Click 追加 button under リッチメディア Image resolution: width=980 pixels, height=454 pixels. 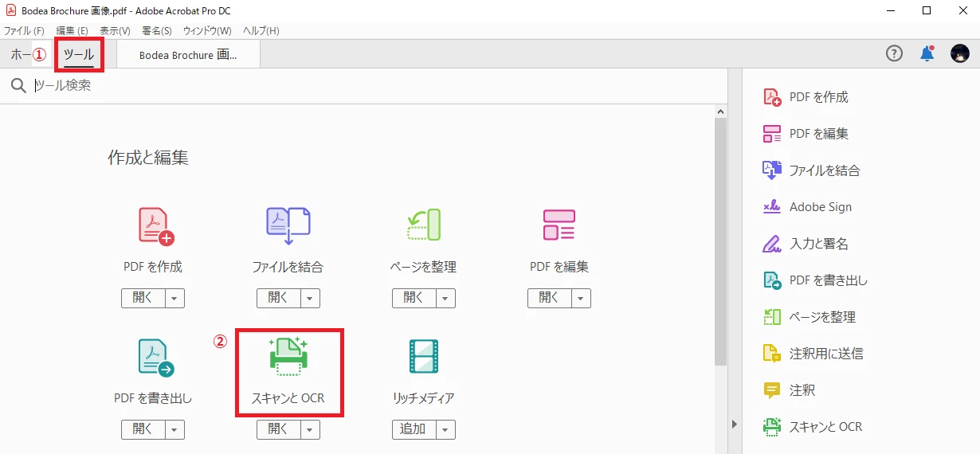(414, 430)
